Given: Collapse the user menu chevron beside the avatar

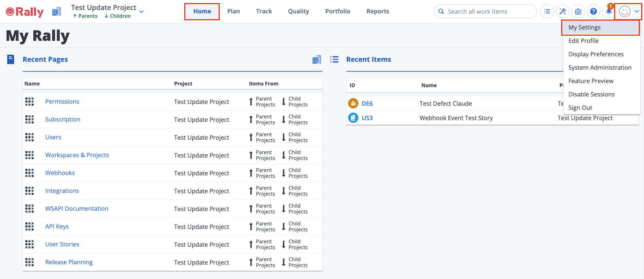Looking at the screenshot, I should (637, 11).
